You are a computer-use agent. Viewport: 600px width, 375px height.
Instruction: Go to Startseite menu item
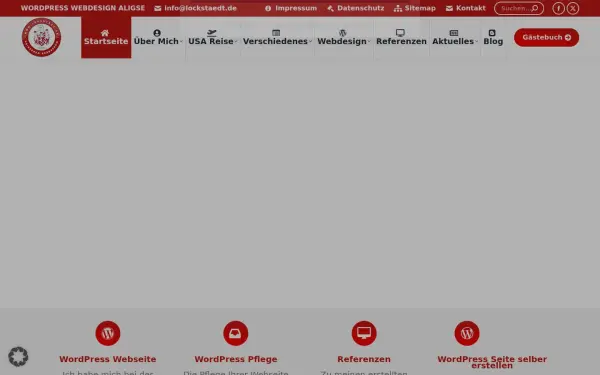click(x=106, y=38)
